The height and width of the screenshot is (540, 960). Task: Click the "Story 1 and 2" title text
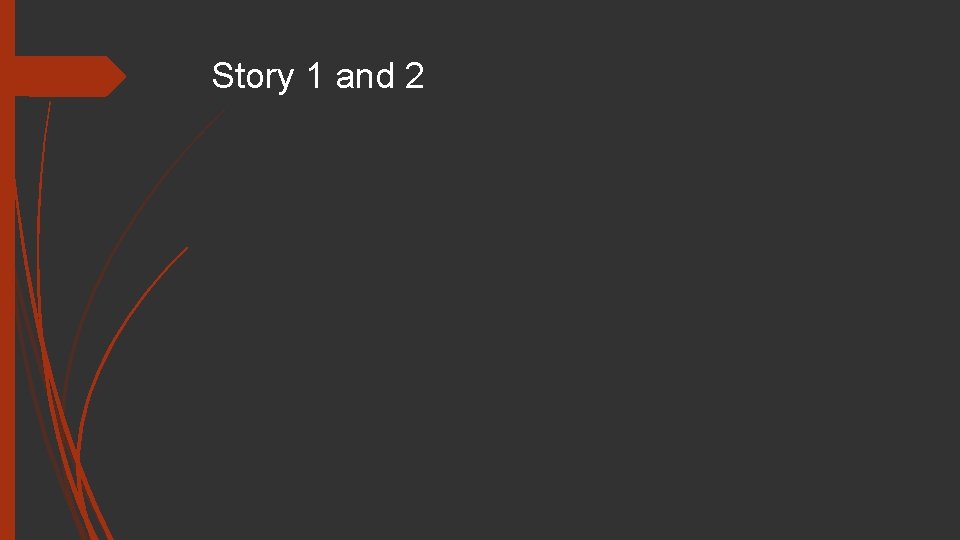coord(318,76)
